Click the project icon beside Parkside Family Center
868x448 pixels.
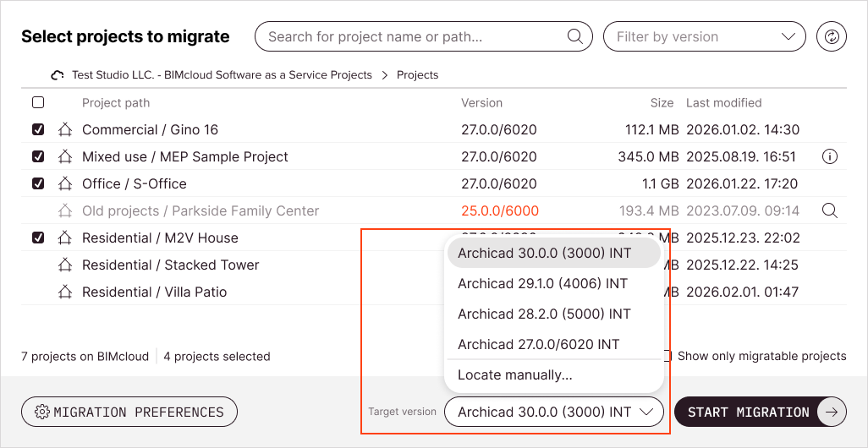(65, 210)
